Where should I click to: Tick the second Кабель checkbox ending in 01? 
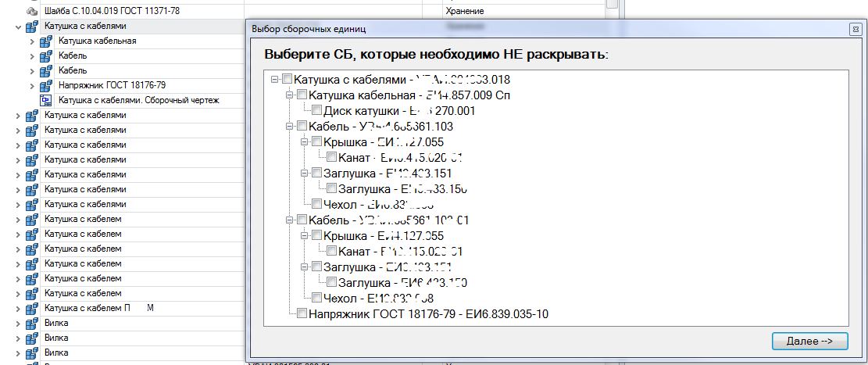[x=302, y=220]
